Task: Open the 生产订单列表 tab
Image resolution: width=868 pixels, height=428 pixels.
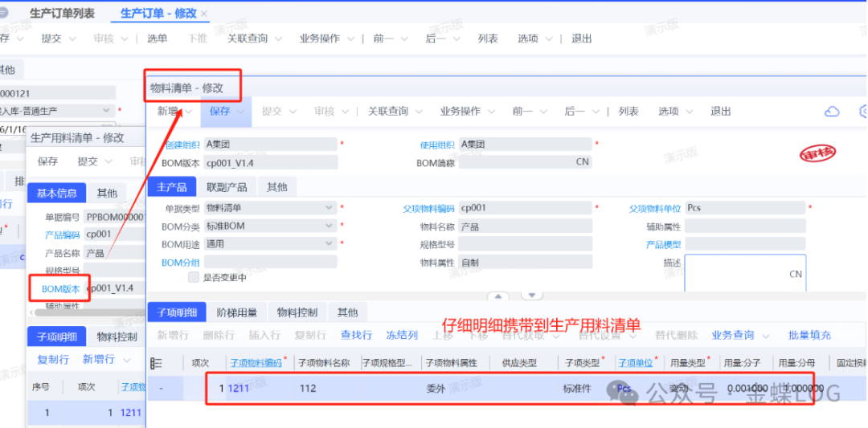Action: pyautogui.click(x=62, y=14)
